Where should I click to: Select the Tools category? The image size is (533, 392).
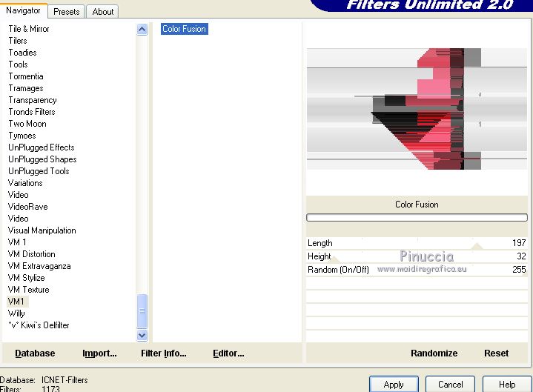click(18, 64)
